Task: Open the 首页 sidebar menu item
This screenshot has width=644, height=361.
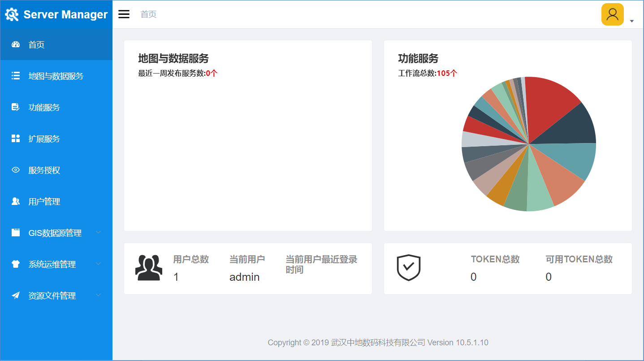Action: (x=56, y=44)
